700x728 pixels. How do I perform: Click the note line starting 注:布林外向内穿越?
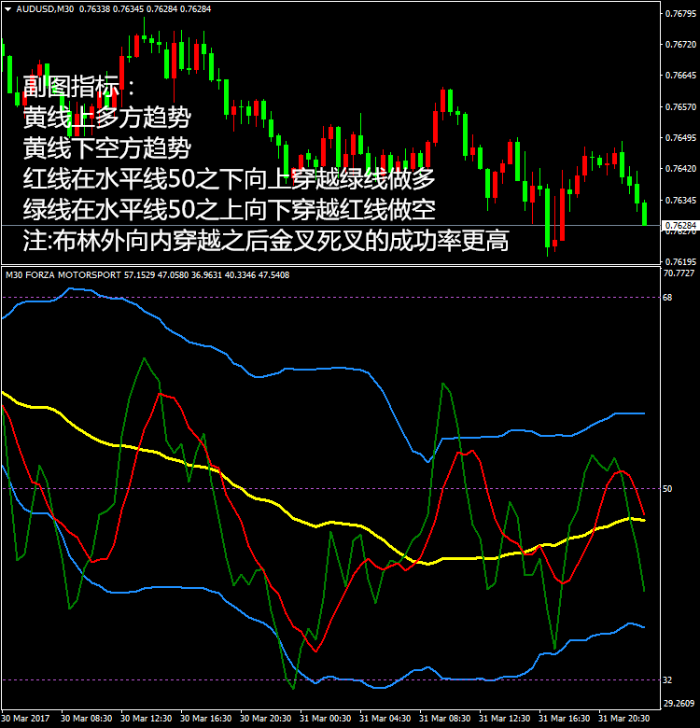266,241
